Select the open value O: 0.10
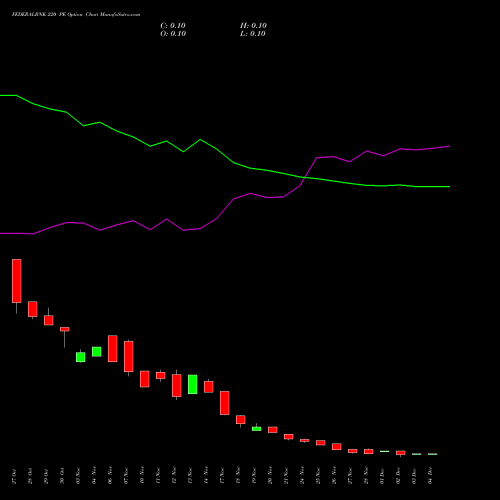The height and width of the screenshot is (500, 500). tap(173, 34)
